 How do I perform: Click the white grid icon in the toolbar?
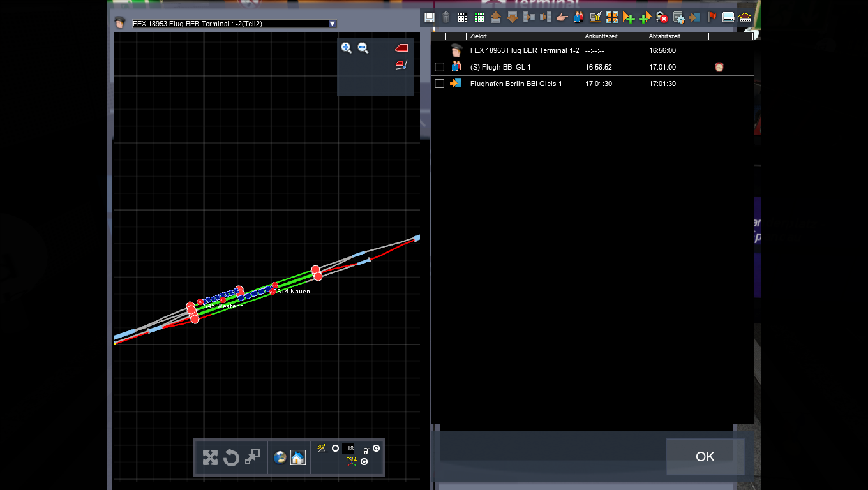point(463,18)
